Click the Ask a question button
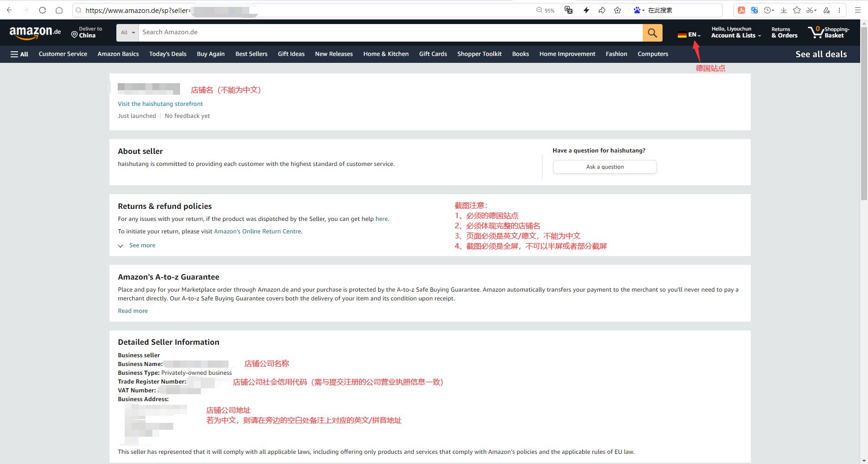The image size is (868, 464). click(605, 167)
